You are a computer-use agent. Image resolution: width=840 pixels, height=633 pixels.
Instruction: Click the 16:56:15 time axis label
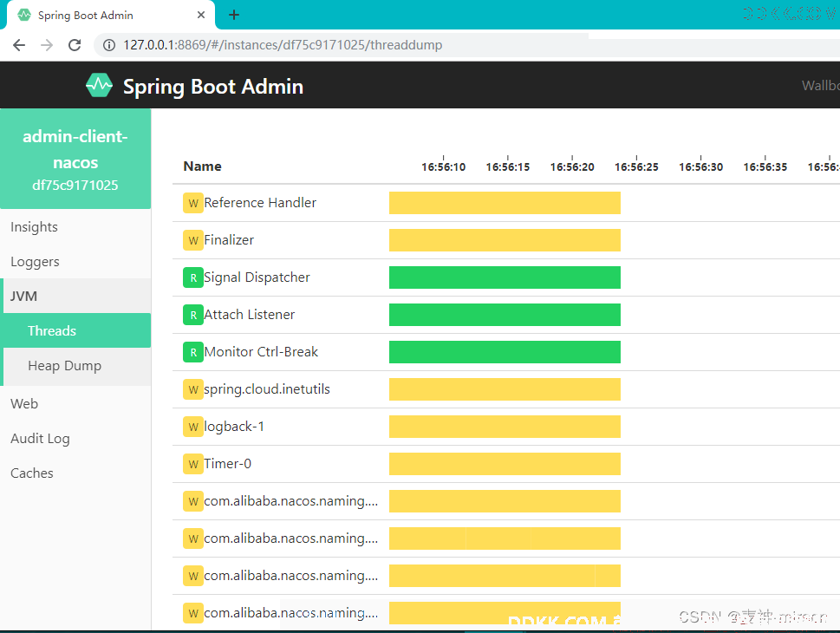507,166
